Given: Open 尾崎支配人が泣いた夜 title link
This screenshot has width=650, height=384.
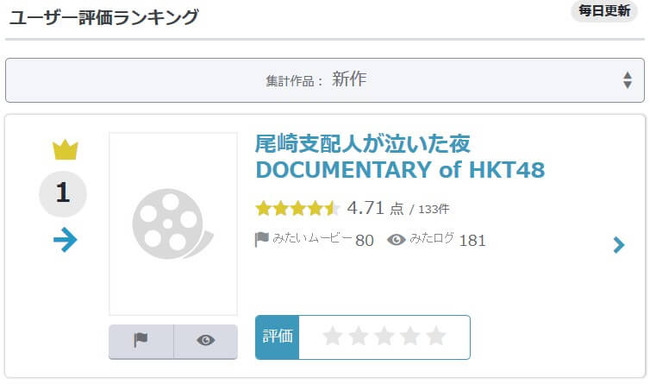Looking at the screenshot, I should pos(363,143).
